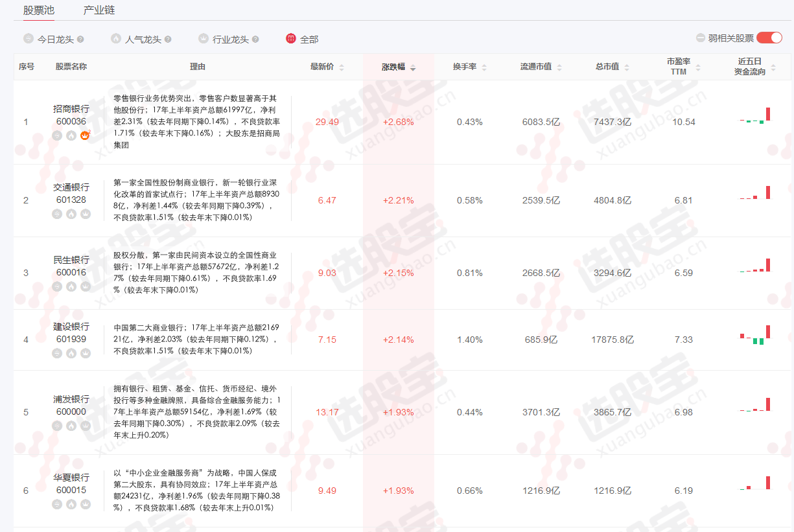Screen dimensions: 794x532
Task: Open the 交通银行 stock page
Action: (x=71, y=187)
